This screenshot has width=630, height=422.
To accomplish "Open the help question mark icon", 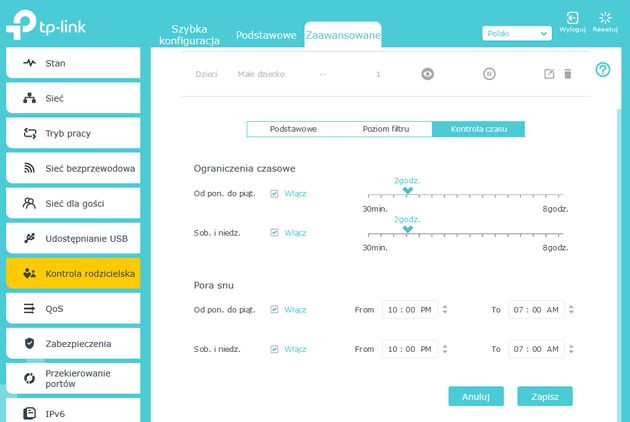I will [603, 70].
